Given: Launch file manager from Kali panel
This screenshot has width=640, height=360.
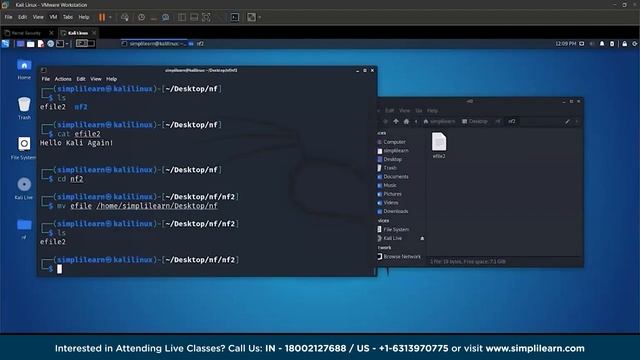Looking at the screenshot, I should coord(31,44).
